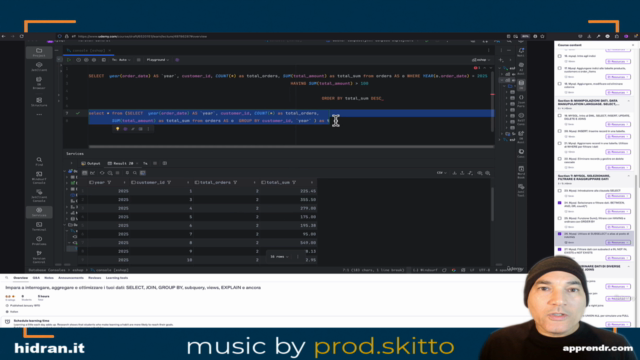
Task: Collapse Section 6 manipolazione dati
Action: tap(629, 101)
